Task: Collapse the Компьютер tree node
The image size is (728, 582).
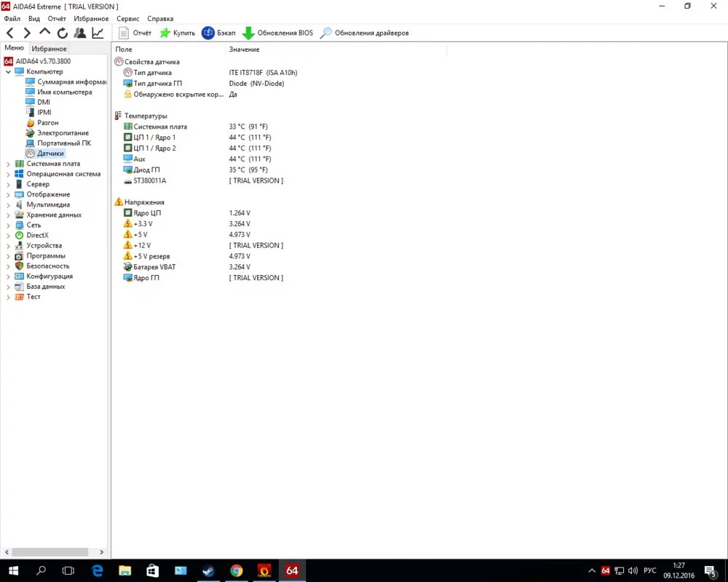Action: 8,72
